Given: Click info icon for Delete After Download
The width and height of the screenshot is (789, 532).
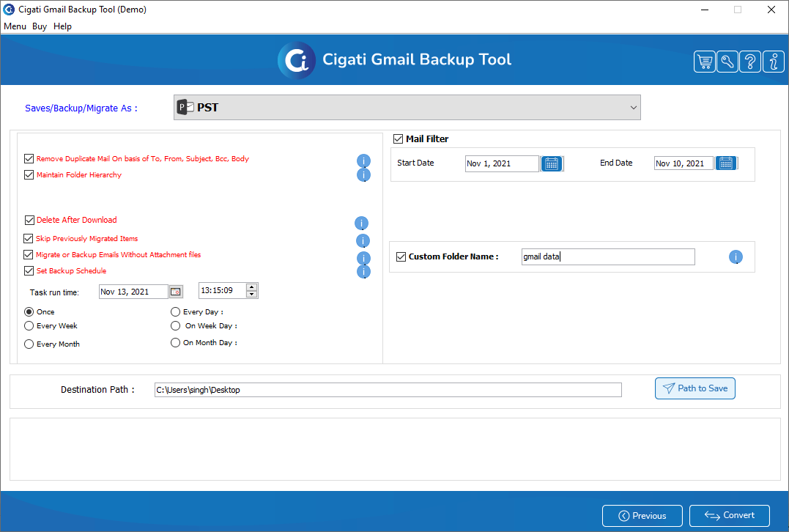Looking at the screenshot, I should pos(361,223).
